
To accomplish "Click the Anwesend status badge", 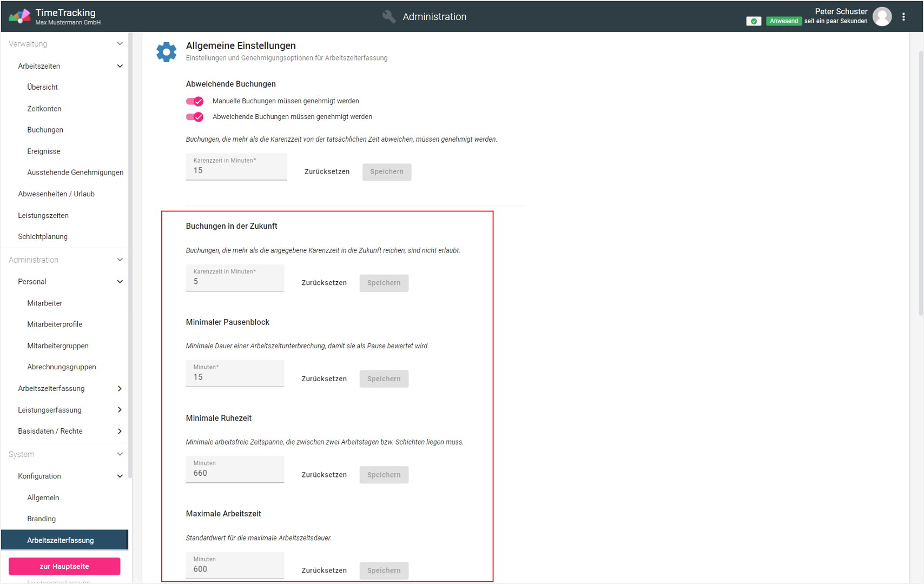I will tap(784, 21).
